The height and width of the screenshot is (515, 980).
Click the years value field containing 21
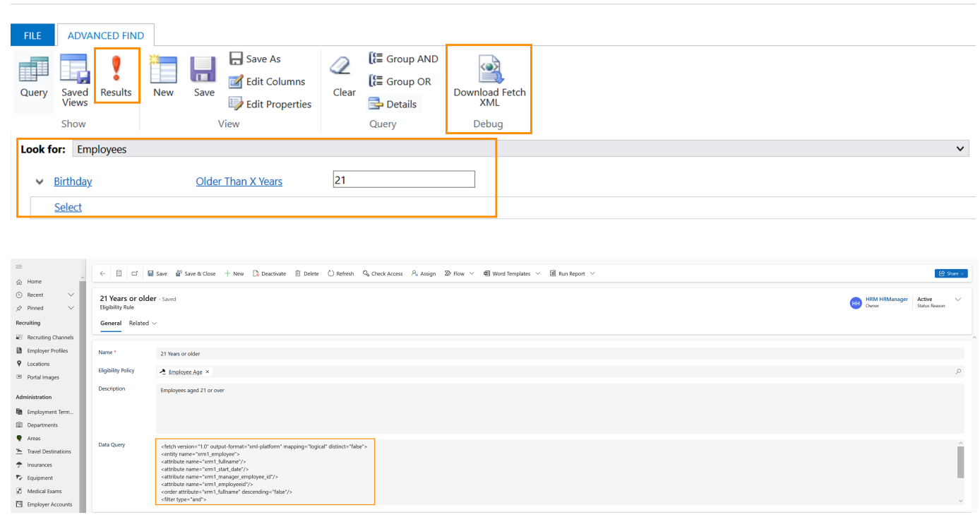point(403,180)
